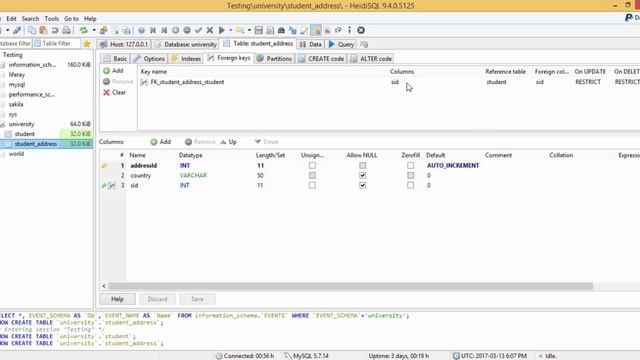This screenshot has width=640, height=360.
Task: Switch to the Basic tab
Action: pyautogui.click(x=116, y=59)
